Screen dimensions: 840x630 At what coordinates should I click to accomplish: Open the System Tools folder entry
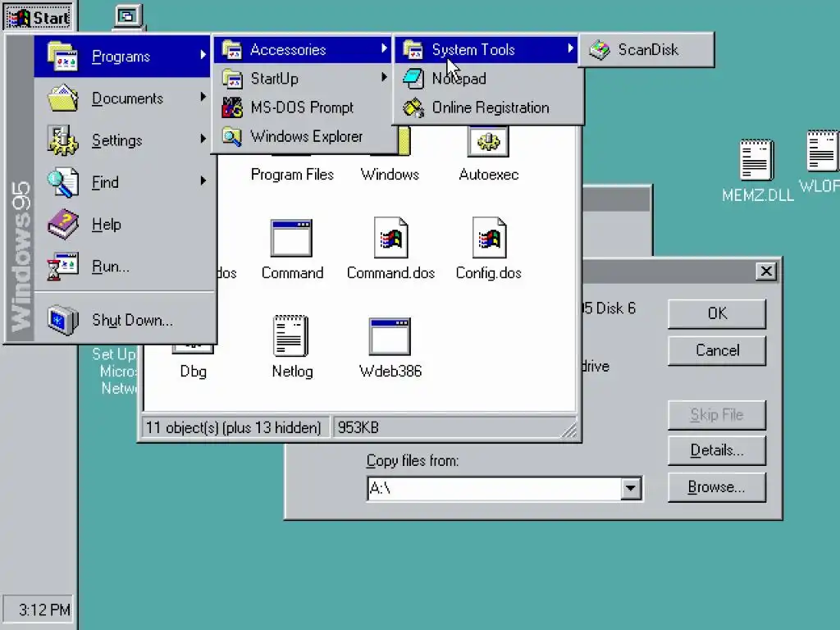pyautogui.click(x=486, y=50)
